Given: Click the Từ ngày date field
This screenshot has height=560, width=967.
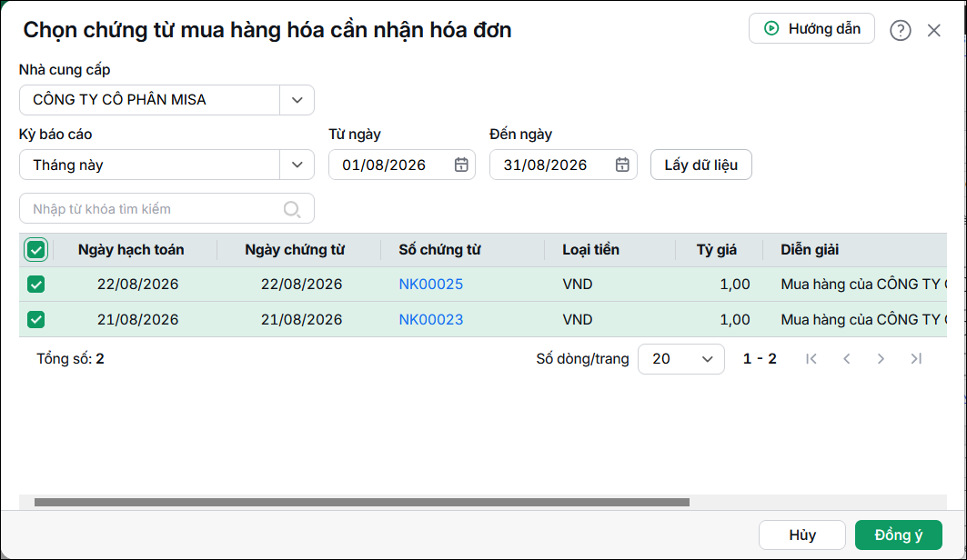Looking at the screenshot, I should tap(401, 165).
